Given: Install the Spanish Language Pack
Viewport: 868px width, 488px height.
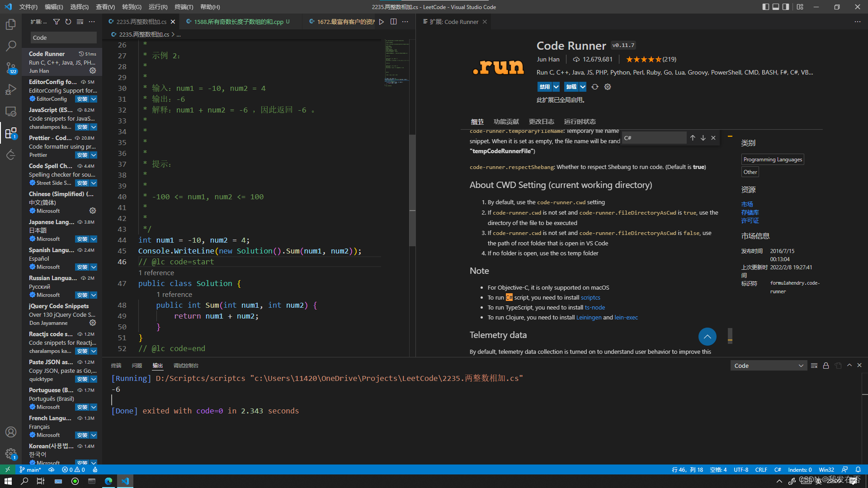Looking at the screenshot, I should [82, 267].
